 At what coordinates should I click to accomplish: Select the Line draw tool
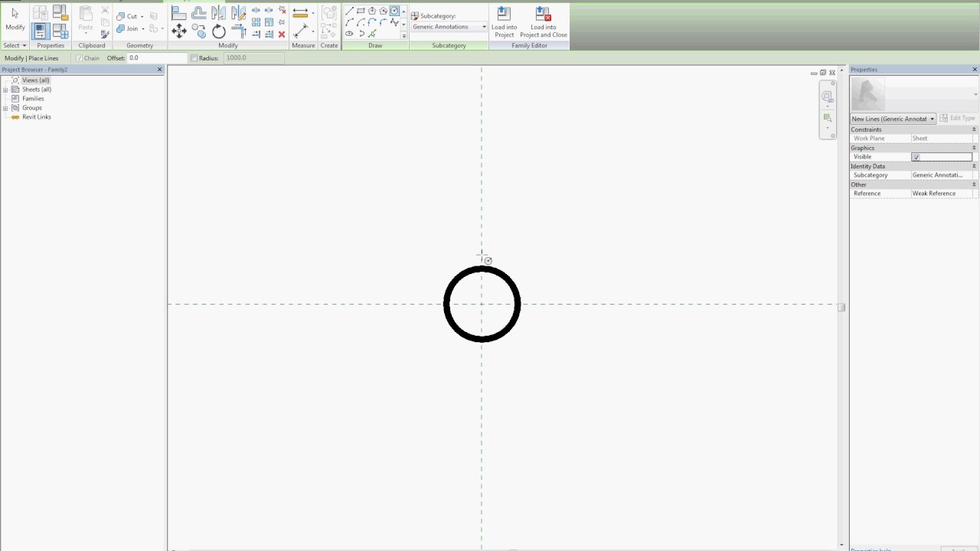click(349, 10)
